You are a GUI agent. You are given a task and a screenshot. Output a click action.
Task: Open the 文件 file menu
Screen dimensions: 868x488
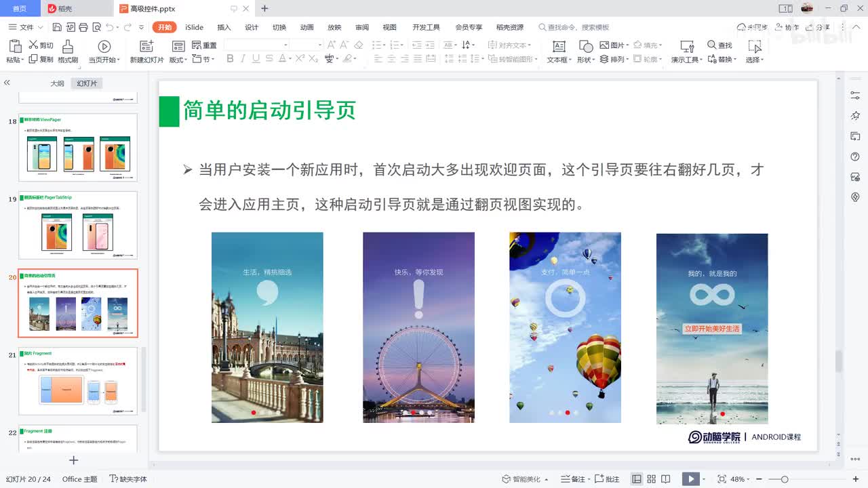point(26,27)
